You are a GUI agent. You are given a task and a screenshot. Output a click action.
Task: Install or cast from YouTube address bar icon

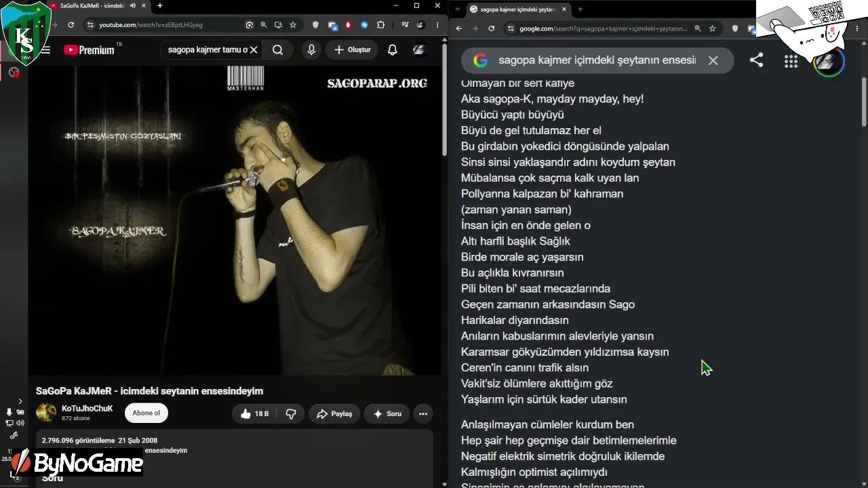(278, 25)
